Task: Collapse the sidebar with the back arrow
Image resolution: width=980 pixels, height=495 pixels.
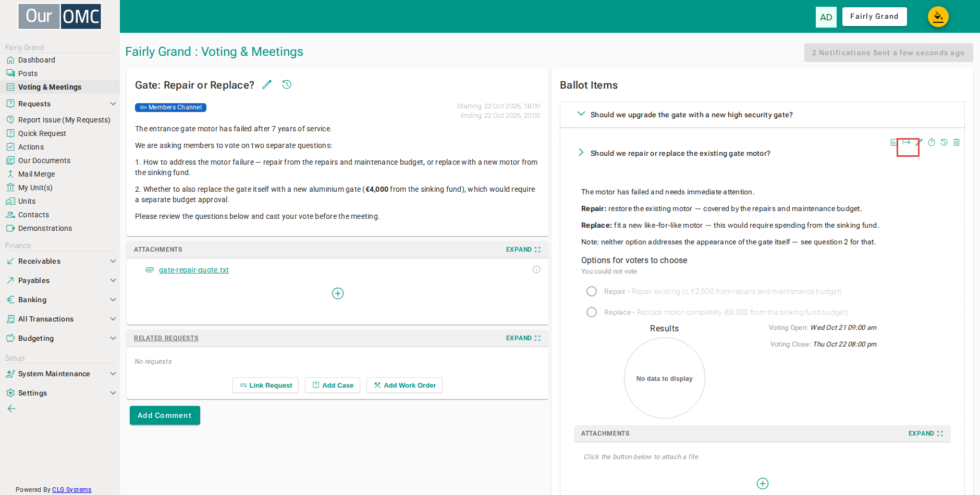Action: point(11,409)
